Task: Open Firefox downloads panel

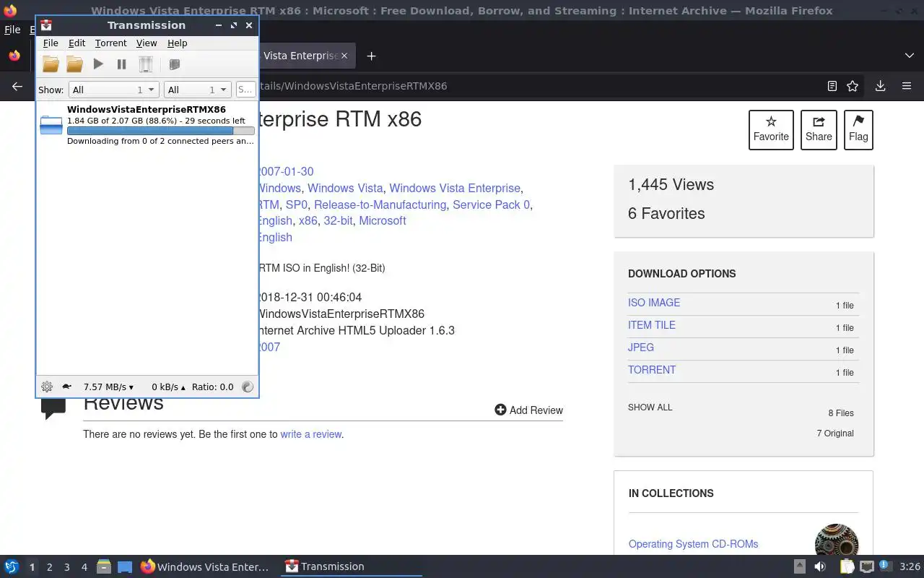Action: click(881, 86)
